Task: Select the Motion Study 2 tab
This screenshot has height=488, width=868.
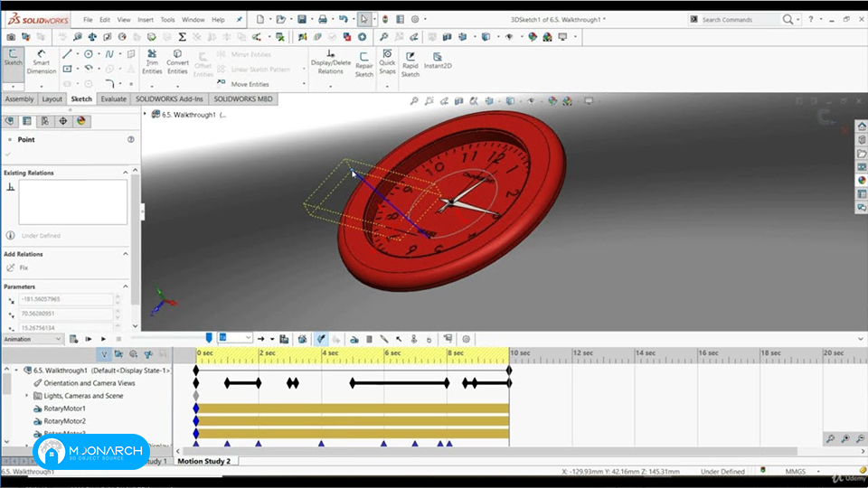Action: 204,461
